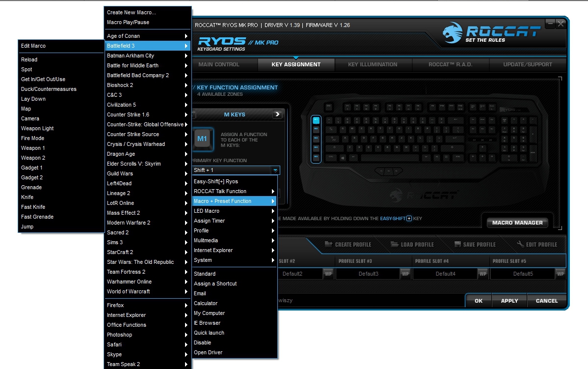Click Create Profile button

point(348,244)
